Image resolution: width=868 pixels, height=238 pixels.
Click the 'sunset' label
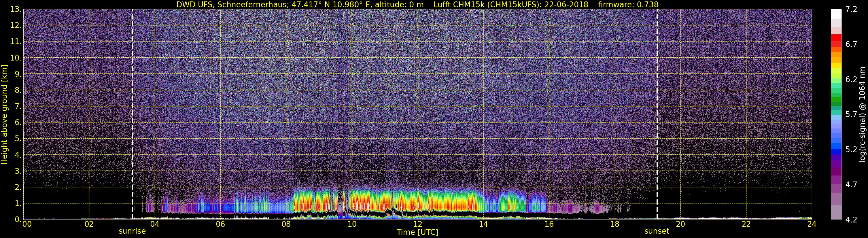pyautogui.click(x=657, y=231)
